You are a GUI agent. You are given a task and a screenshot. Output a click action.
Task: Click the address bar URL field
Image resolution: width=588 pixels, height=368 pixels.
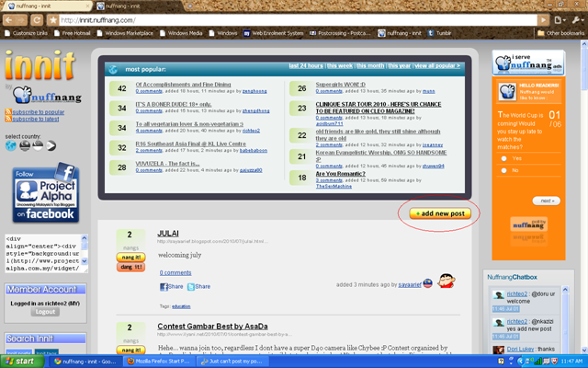[298, 20]
